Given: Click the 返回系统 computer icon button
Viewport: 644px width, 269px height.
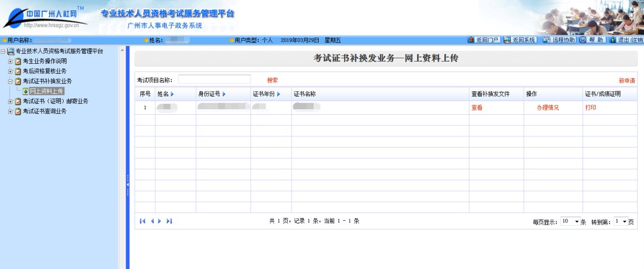Looking at the screenshot, I should tap(520, 40).
